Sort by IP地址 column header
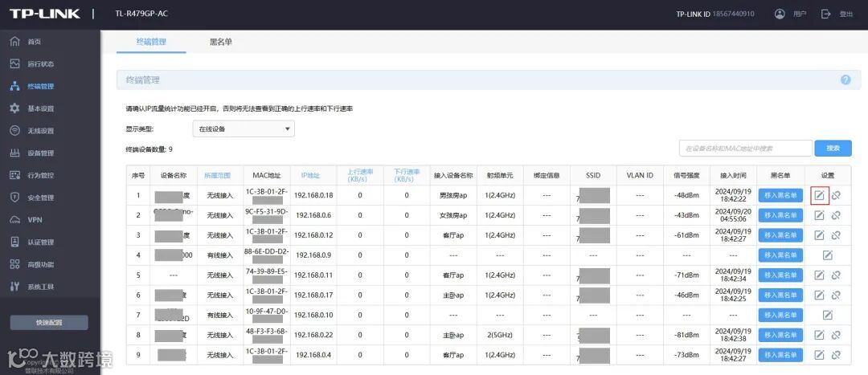 point(310,175)
